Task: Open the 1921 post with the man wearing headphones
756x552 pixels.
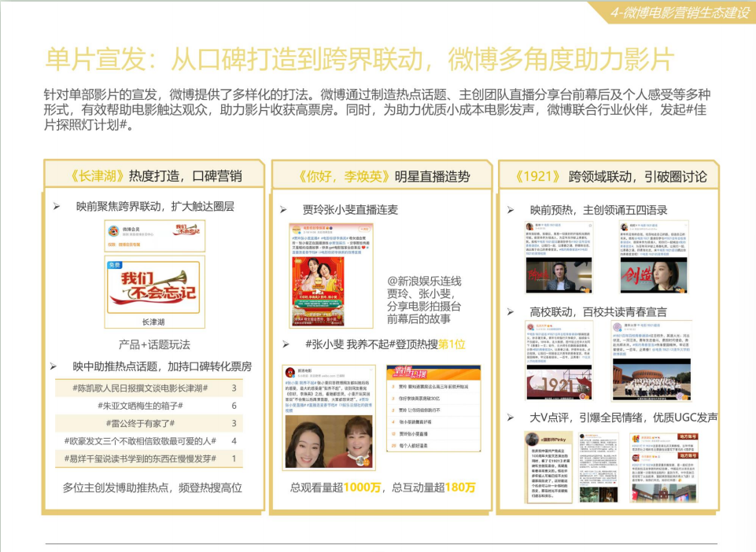Action: pos(559,257)
